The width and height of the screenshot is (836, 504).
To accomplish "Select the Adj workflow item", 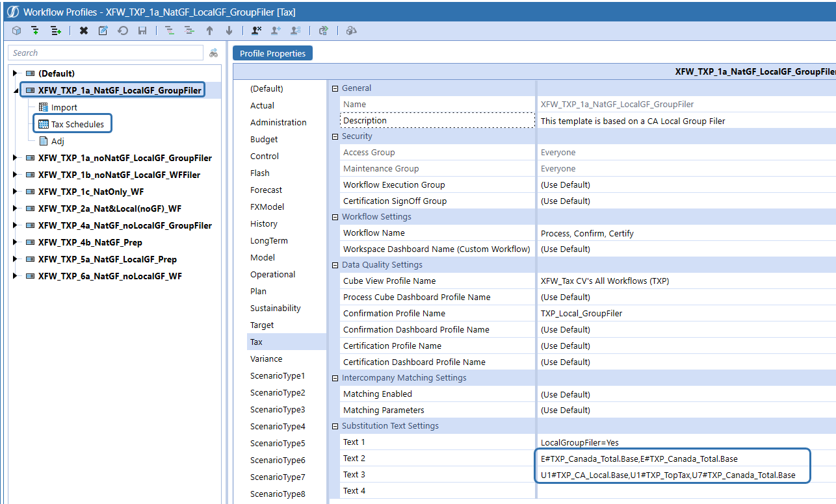I will coord(59,140).
